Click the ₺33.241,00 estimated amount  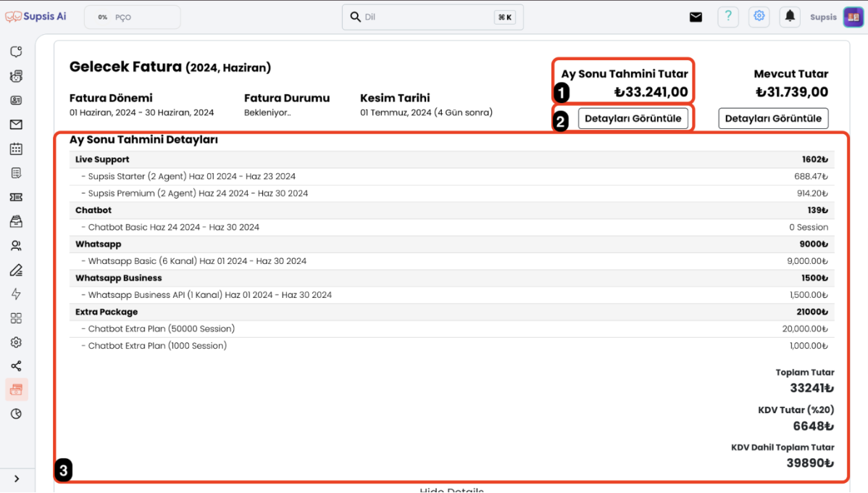[651, 92]
